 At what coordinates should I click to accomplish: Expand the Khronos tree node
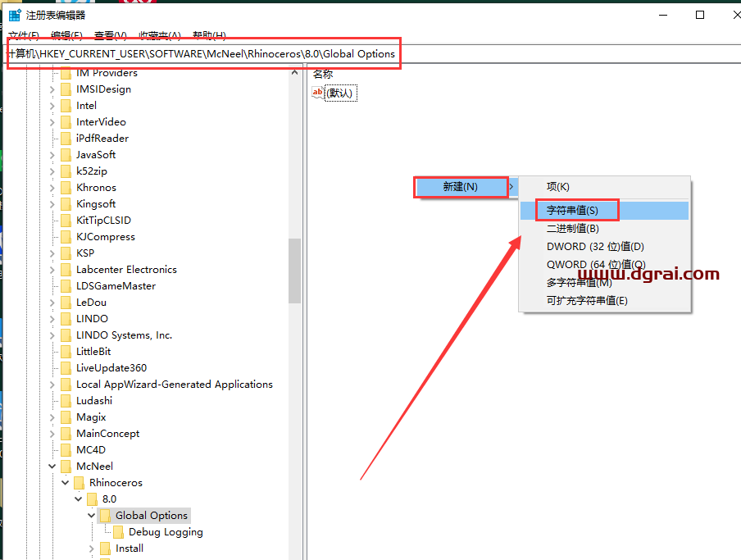click(x=52, y=188)
